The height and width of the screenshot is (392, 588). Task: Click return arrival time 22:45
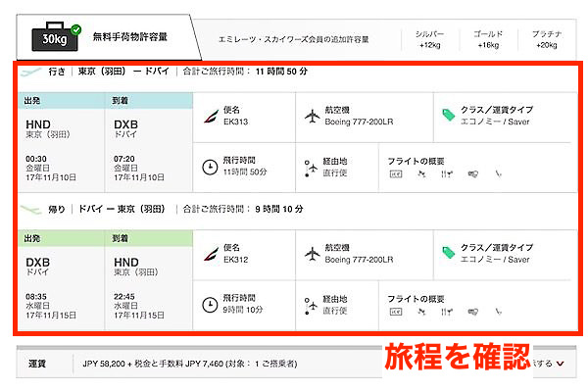[124, 296]
